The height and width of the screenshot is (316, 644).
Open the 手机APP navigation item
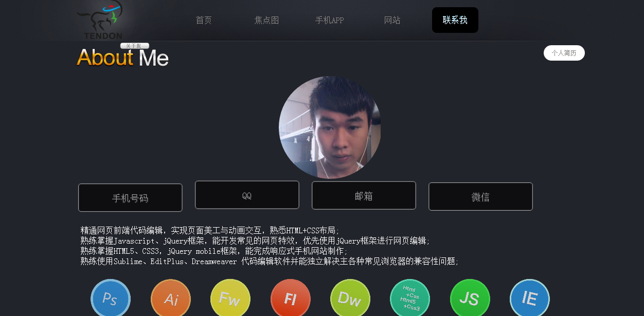point(330,21)
